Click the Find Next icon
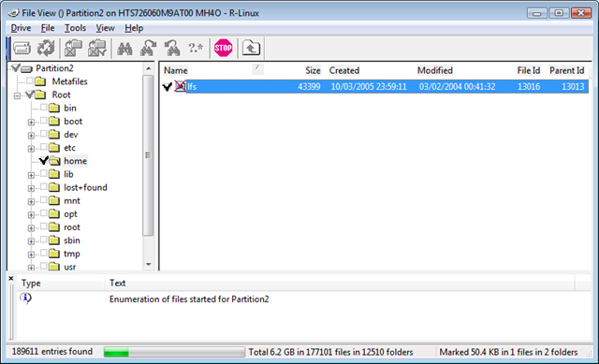This screenshot has width=599, height=364. [148, 48]
